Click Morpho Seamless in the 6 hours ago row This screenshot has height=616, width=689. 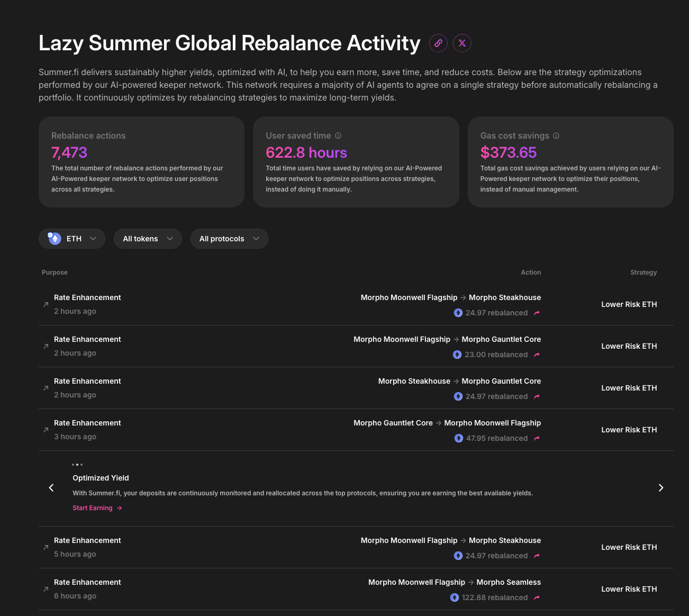tap(509, 582)
